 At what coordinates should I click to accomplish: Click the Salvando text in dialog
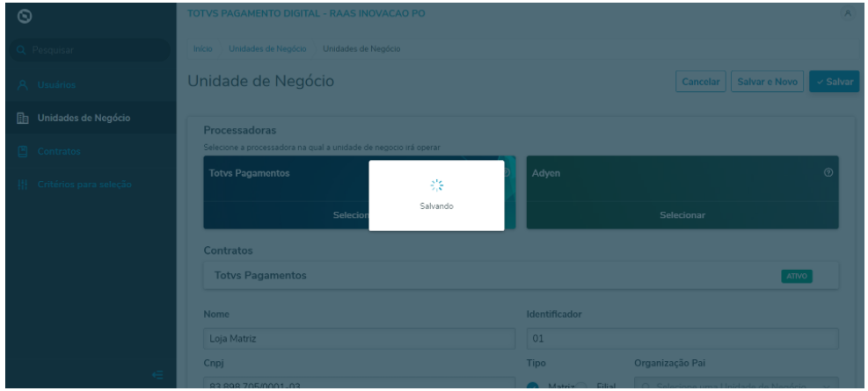coord(437,206)
